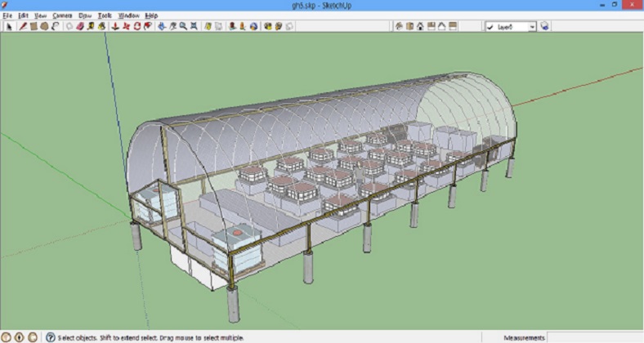Open the File menu

(7, 16)
